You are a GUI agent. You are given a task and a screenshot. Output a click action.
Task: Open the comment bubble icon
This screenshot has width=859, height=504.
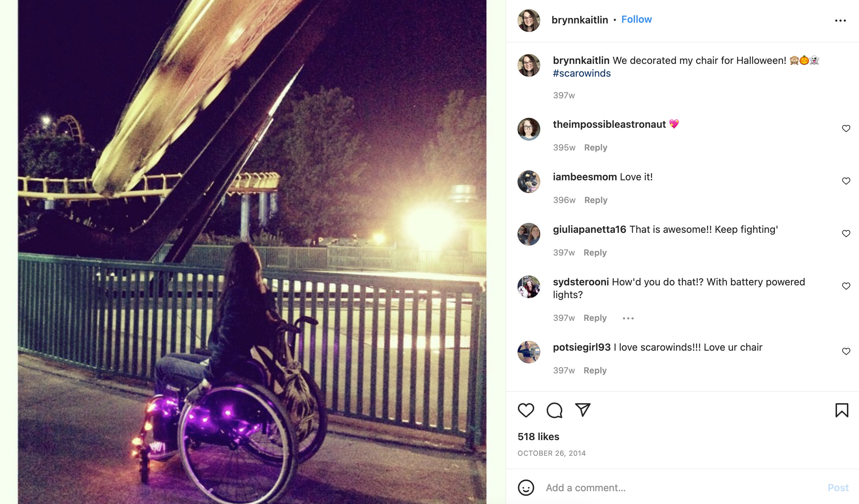(x=554, y=410)
